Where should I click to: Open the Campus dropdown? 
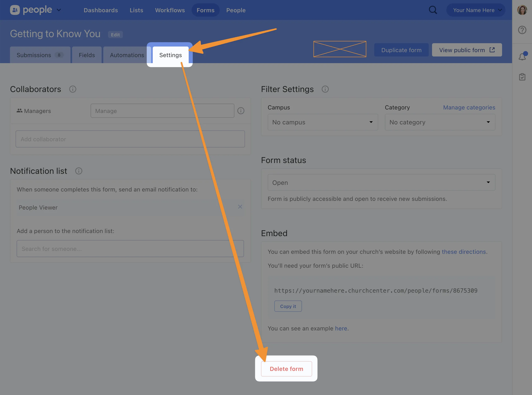[x=323, y=122]
